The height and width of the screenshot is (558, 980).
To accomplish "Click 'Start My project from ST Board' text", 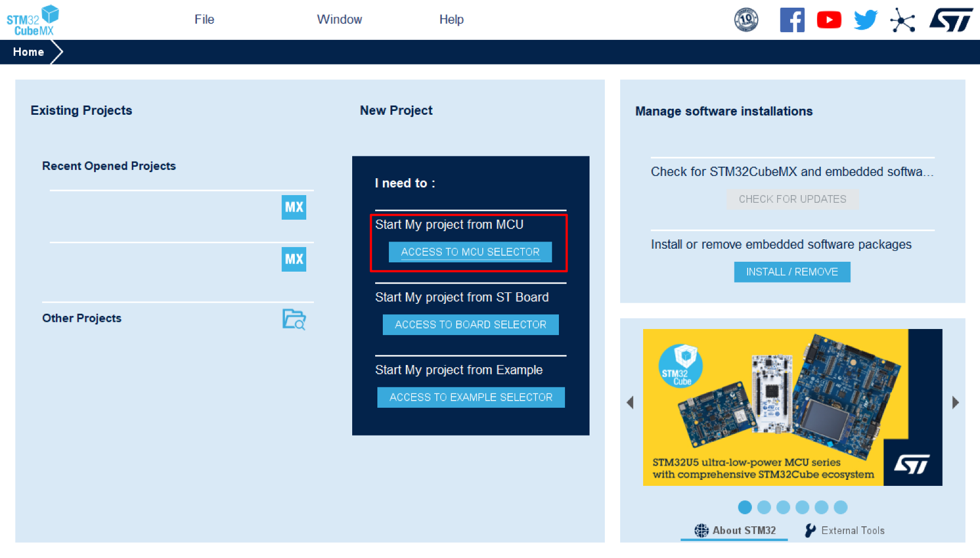I will (x=462, y=297).
